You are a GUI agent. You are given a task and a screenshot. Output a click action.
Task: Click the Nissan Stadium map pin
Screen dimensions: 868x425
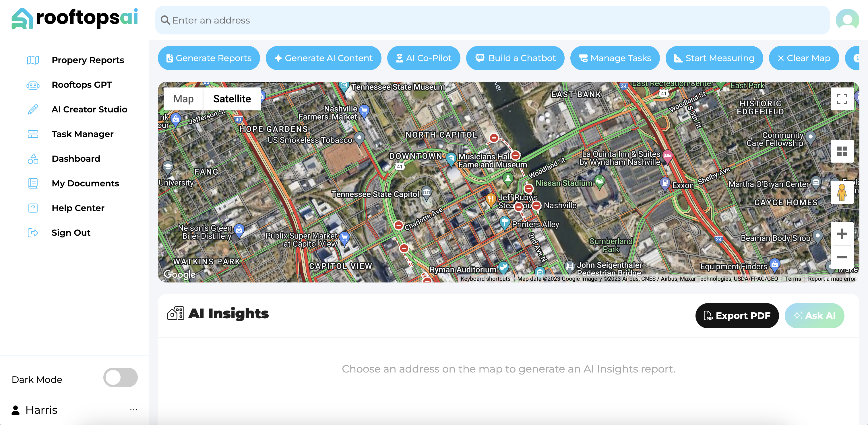(x=599, y=182)
